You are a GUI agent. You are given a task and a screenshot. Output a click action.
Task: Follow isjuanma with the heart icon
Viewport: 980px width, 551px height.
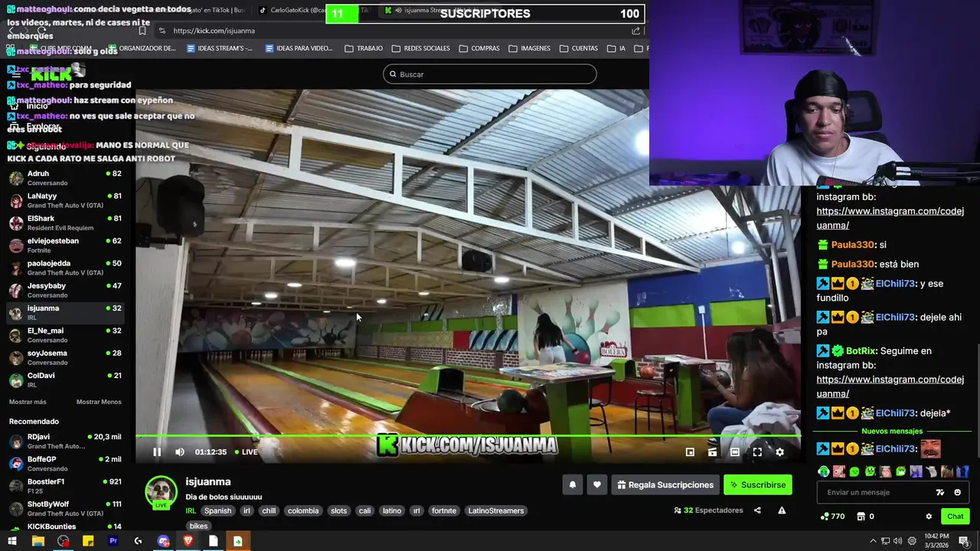click(597, 484)
